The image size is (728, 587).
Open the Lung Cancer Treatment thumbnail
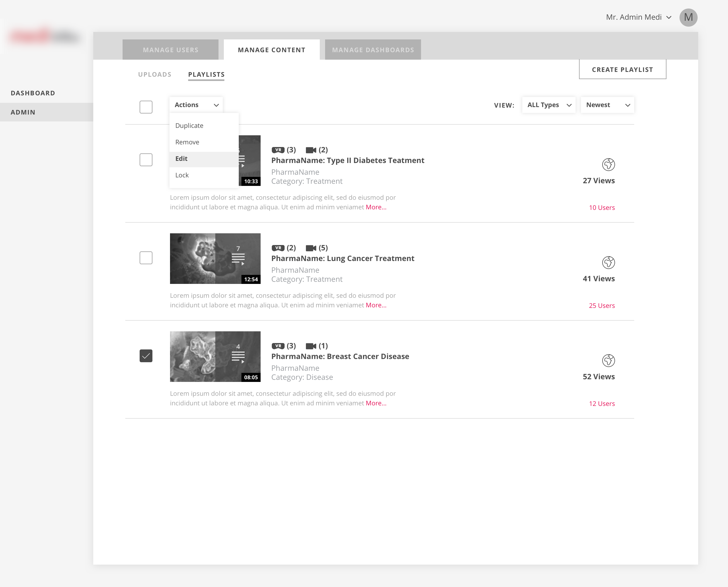(x=215, y=259)
